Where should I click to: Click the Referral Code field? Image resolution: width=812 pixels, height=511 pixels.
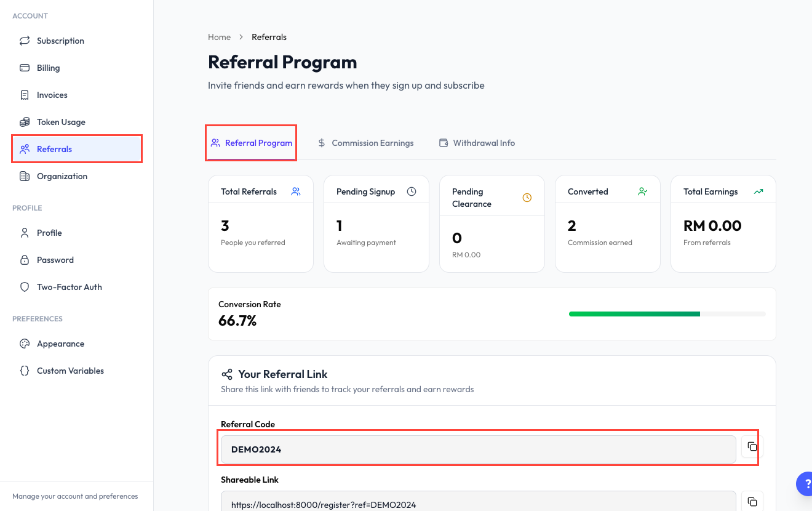(478, 449)
